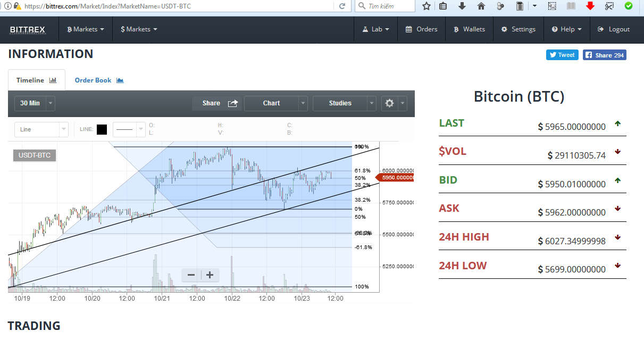644x339 pixels.
Task: Zoom in the chart with plus button
Action: (x=210, y=275)
